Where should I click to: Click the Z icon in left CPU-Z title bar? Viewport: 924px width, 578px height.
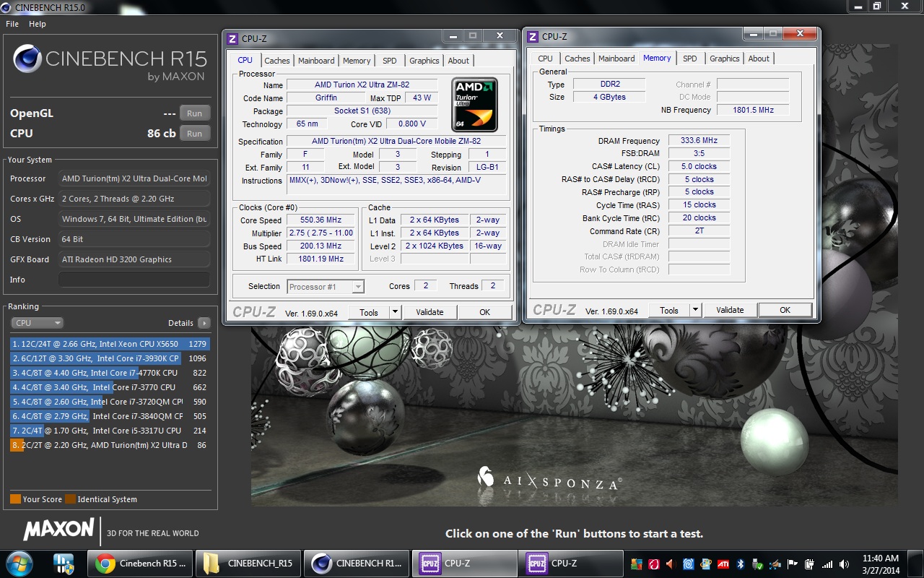(x=232, y=39)
